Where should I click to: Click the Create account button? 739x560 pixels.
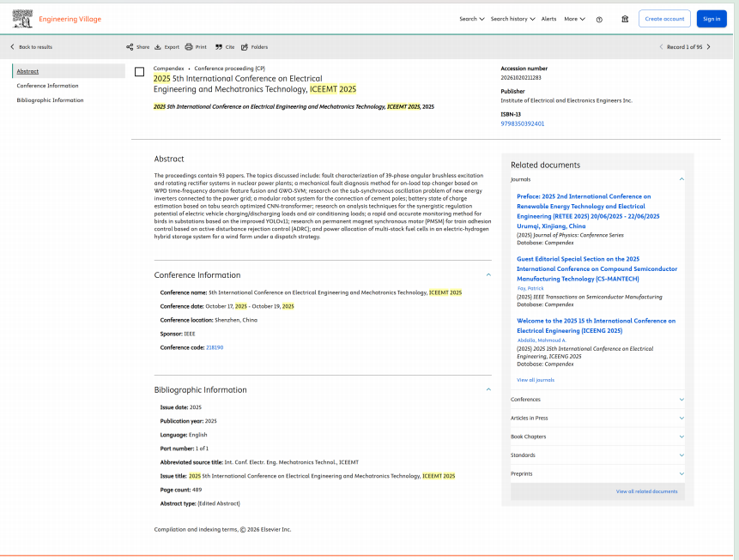pyautogui.click(x=664, y=19)
